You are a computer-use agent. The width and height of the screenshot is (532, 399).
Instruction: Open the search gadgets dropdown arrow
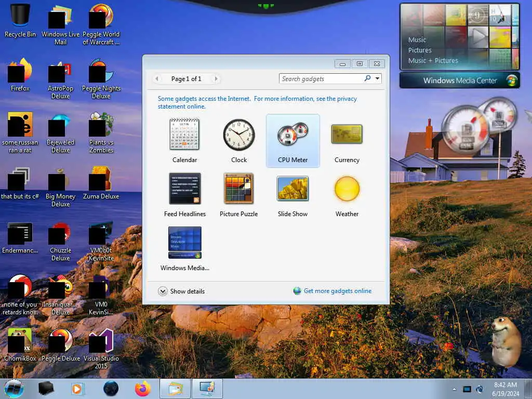click(x=377, y=79)
